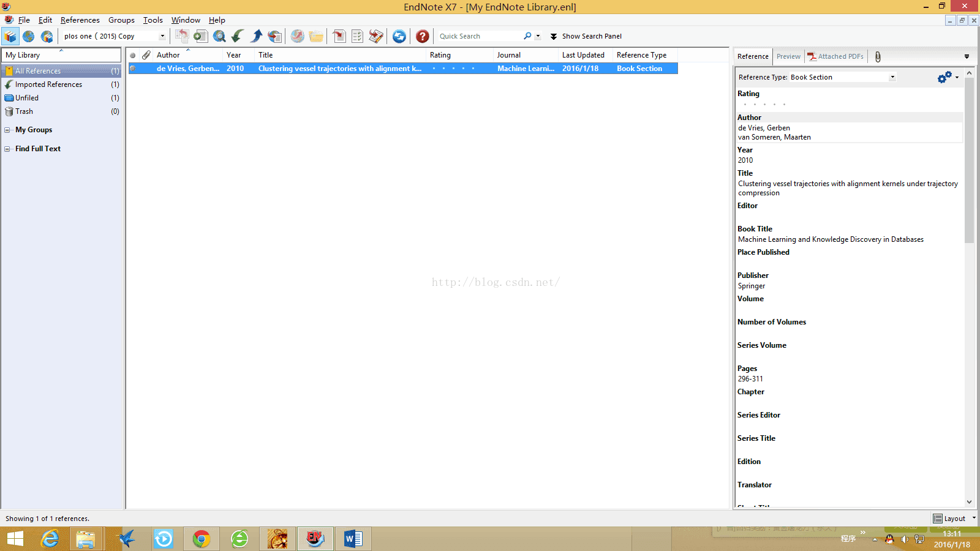Open the Window menu
The height and width of the screenshot is (551, 980).
point(186,20)
